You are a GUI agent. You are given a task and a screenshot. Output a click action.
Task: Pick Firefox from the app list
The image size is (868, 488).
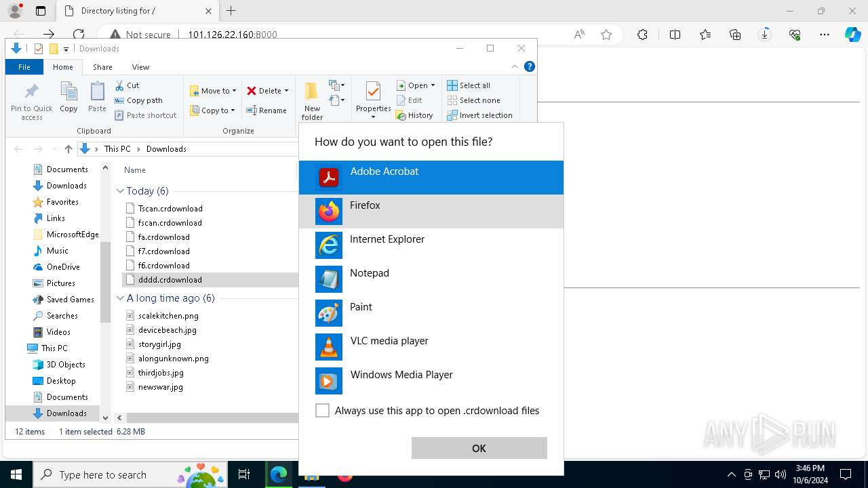point(431,211)
